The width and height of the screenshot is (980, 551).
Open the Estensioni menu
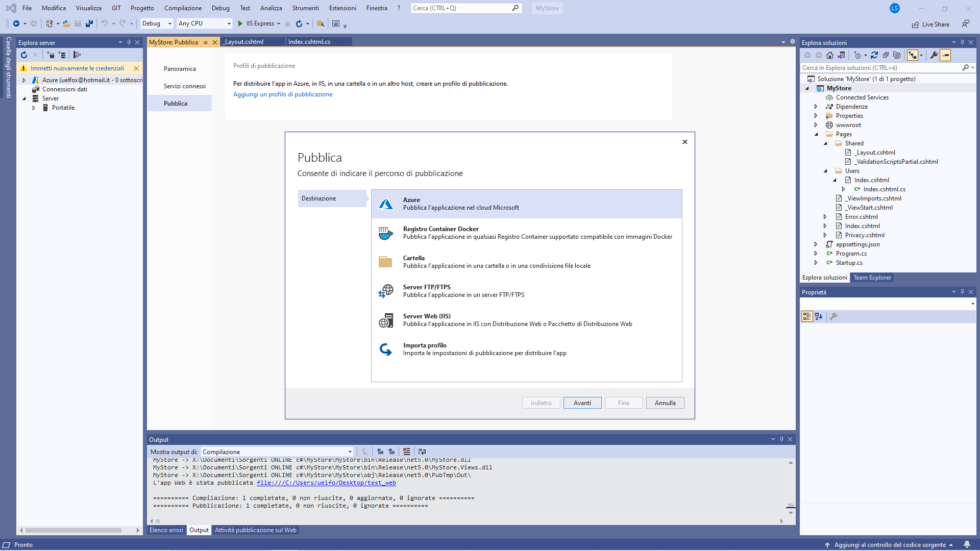point(342,8)
